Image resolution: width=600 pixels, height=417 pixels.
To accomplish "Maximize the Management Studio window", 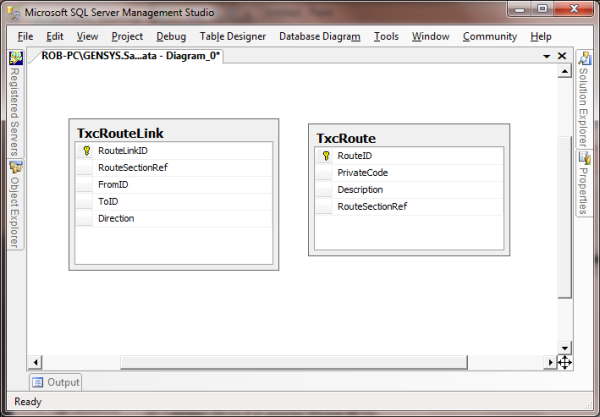I will tap(542, 9).
